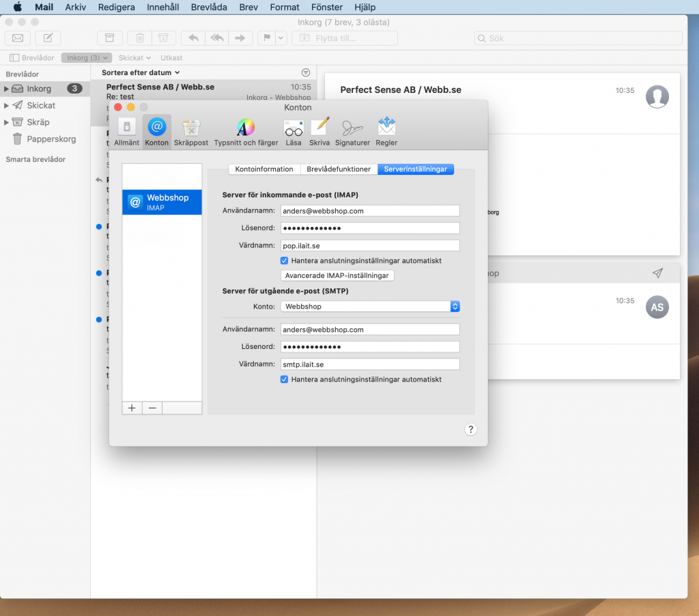The width and height of the screenshot is (699, 616).
Task: Expand the Skickat mailbox triangle
Action: 6,105
